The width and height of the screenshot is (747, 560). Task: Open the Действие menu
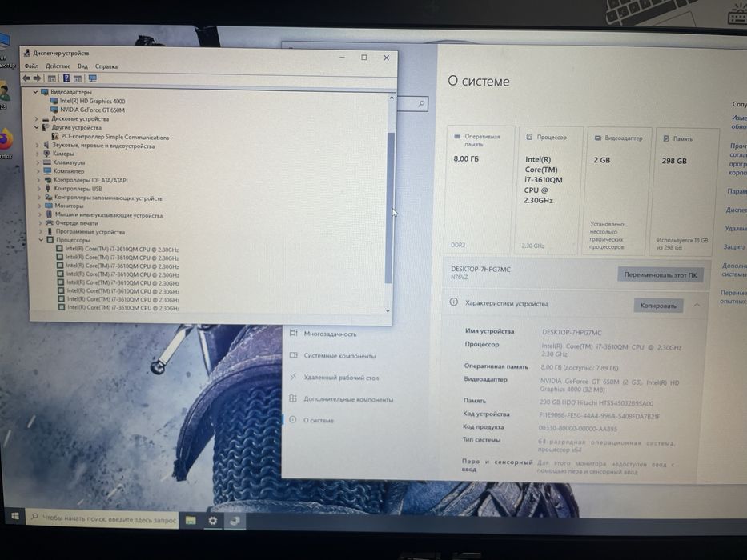(x=58, y=66)
